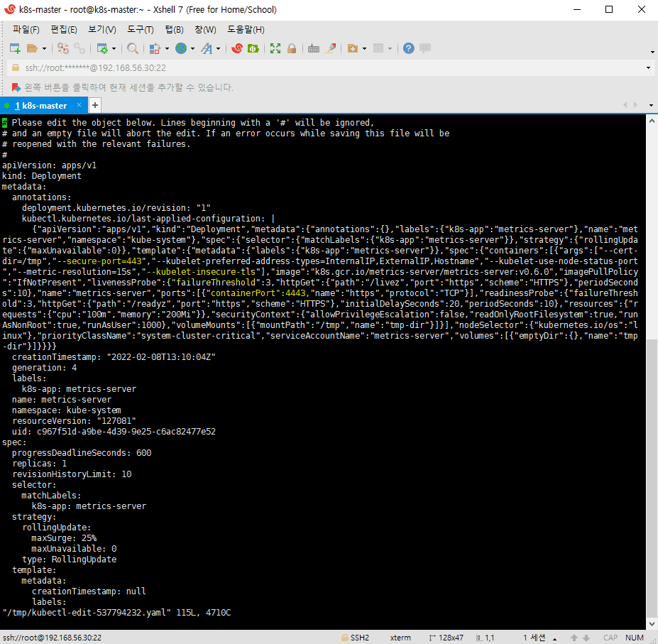Click the grayed layout grid icon
Viewport: 658px width, 644px height.
[378, 48]
